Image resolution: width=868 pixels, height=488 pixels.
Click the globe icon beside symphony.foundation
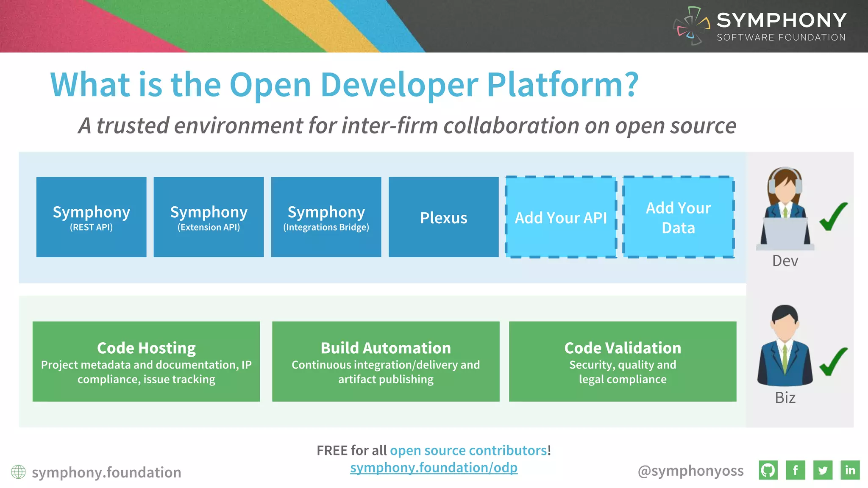click(x=18, y=472)
